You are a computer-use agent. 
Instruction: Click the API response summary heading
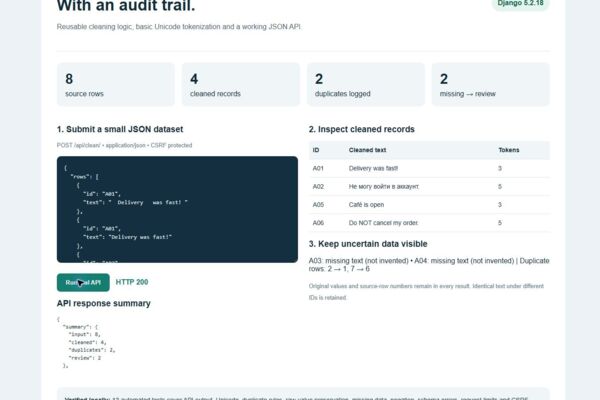tap(104, 304)
